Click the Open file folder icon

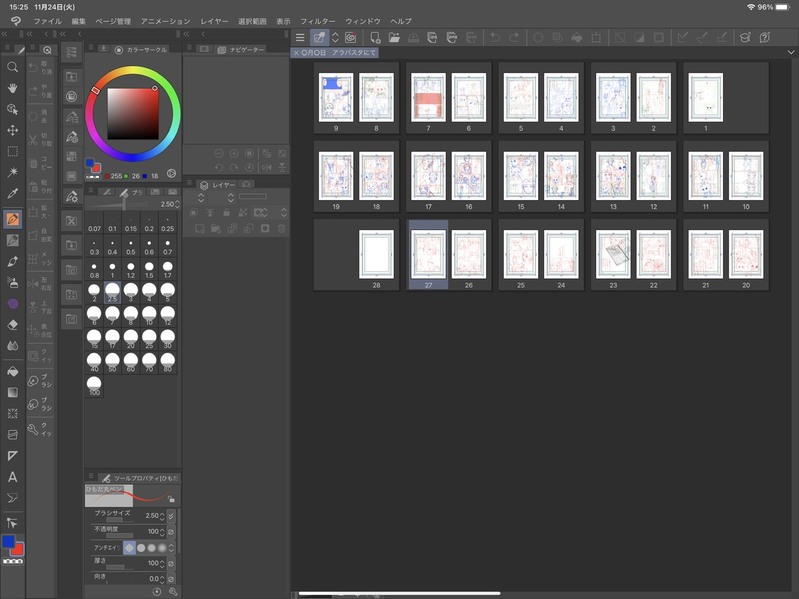[395, 38]
